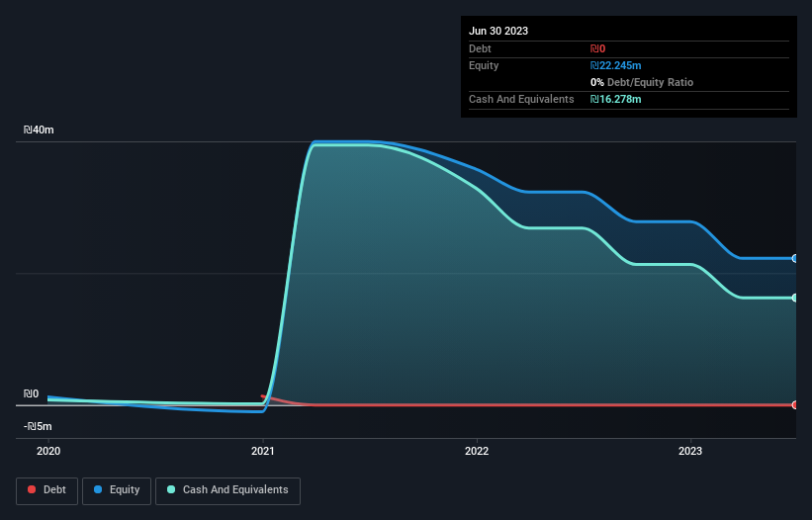Click the Equity row label in tooltip
The width and height of the screenshot is (812, 520).
(x=484, y=65)
